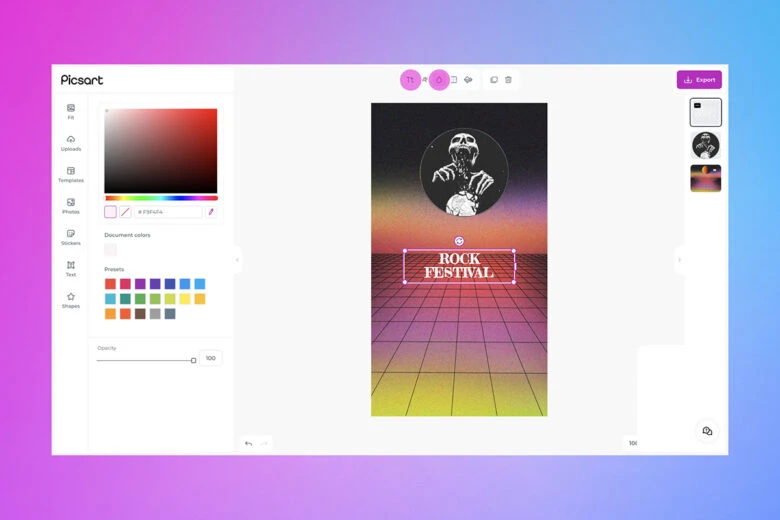Viewport: 780px width, 520px height.
Task: Open the chat help icon
Action: (707, 431)
